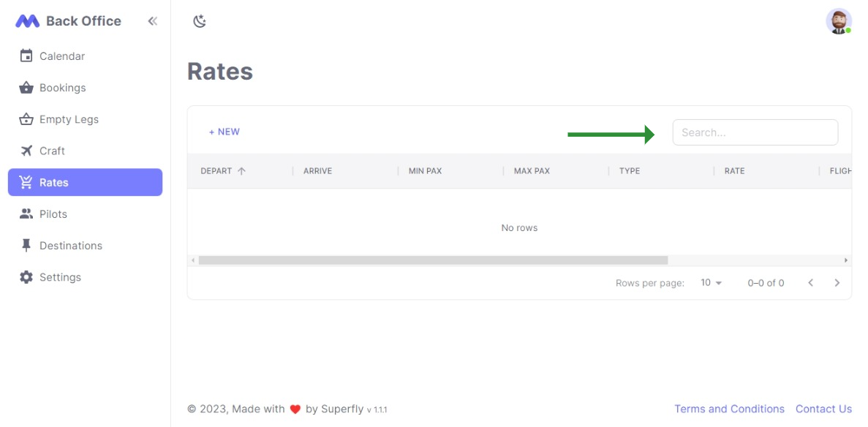Click inside the Search field
This screenshot has height=427, width=868.
click(755, 132)
